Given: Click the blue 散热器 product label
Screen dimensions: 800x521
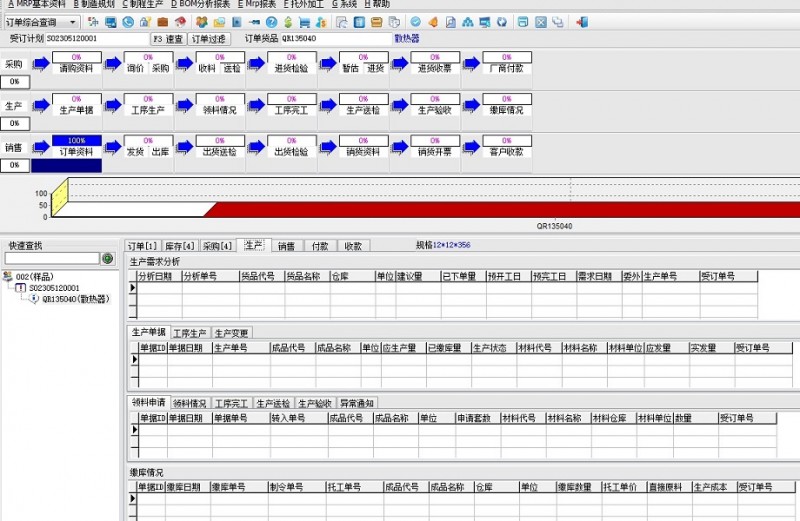Looking at the screenshot, I should pos(407,38).
